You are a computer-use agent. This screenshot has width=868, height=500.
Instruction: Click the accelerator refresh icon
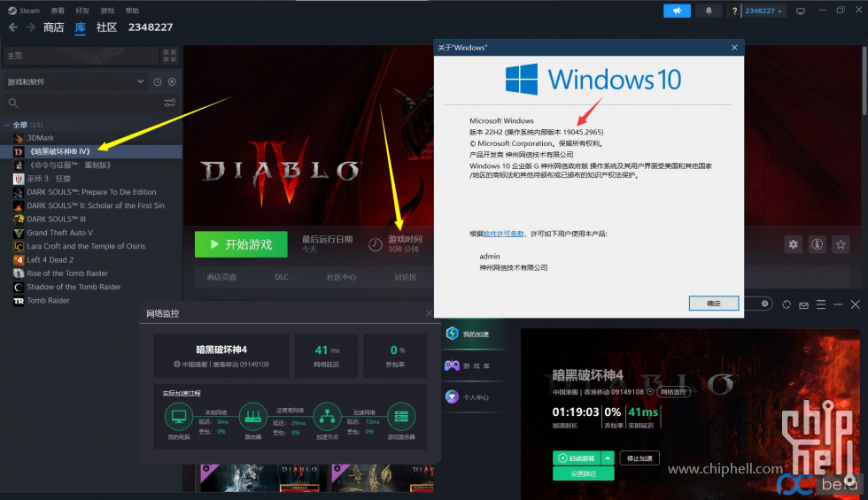click(787, 304)
